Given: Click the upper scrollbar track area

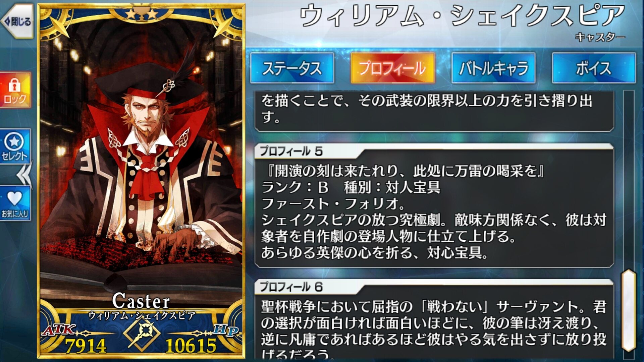Looking at the screenshot, I should pos(629,179).
